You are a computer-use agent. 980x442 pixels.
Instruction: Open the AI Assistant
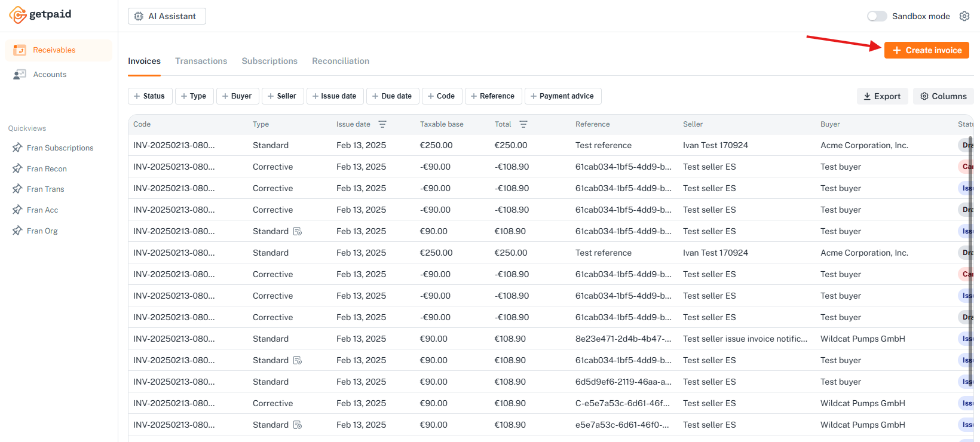(x=167, y=16)
